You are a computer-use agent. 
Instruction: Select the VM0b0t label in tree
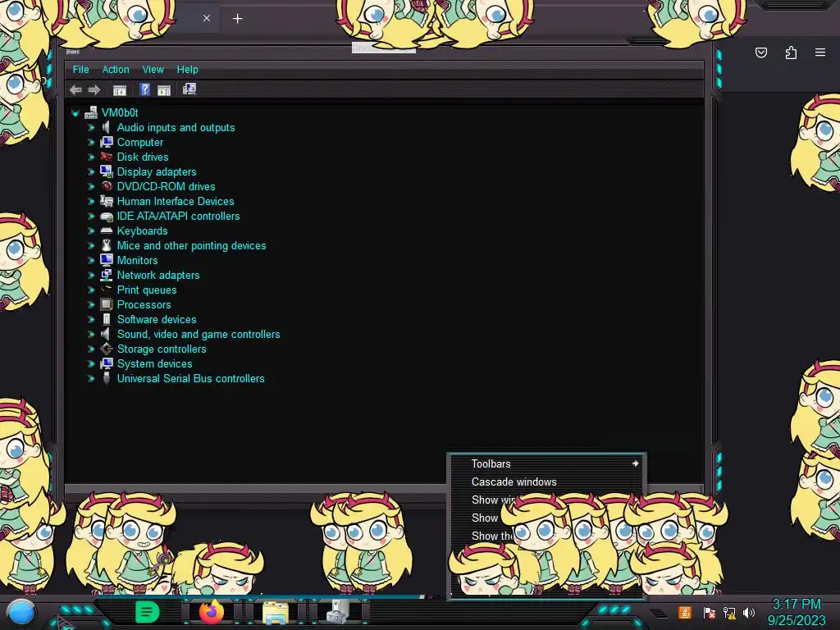pos(120,112)
